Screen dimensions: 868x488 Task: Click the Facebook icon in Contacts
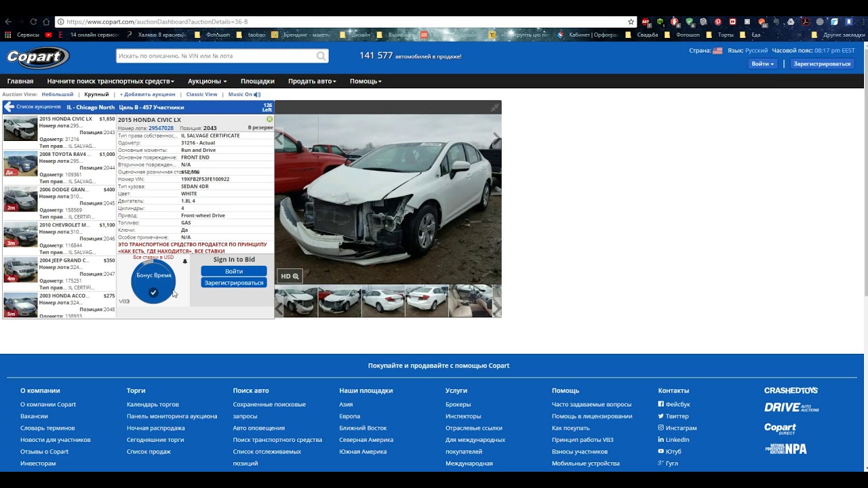(x=661, y=404)
